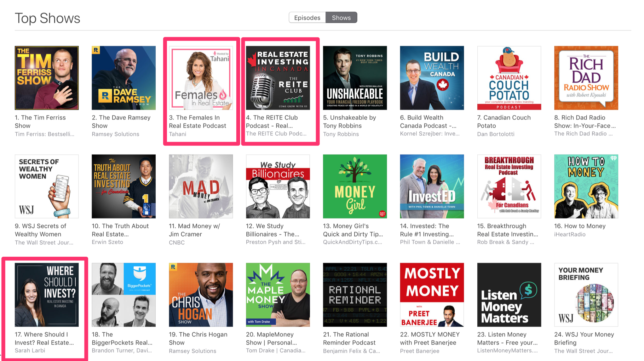
Task: Open Maple Money Show cover
Action: click(278, 295)
